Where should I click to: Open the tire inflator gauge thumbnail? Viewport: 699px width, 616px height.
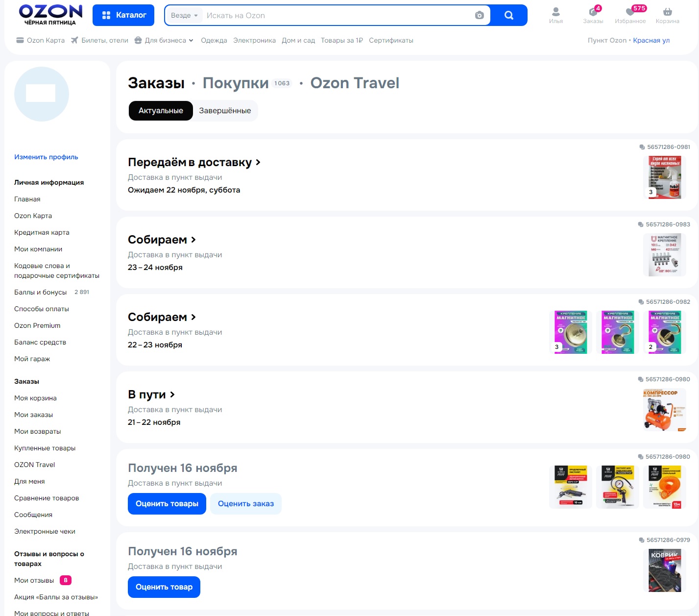618,487
